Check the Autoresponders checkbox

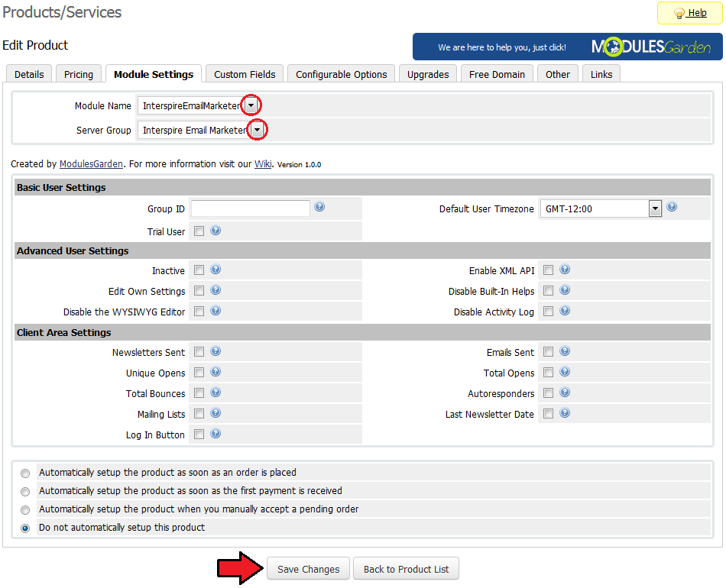[x=548, y=393]
